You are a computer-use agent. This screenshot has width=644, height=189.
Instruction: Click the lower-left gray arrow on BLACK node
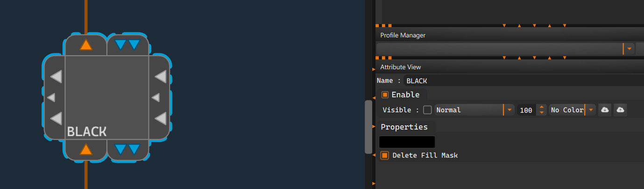[x=56, y=118]
